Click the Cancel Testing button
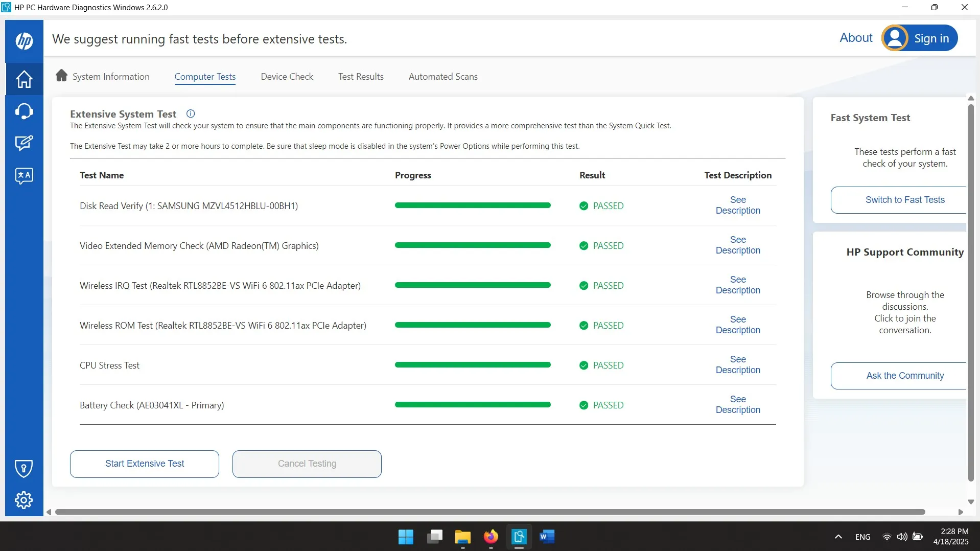Viewport: 980px width, 551px height. tap(307, 464)
